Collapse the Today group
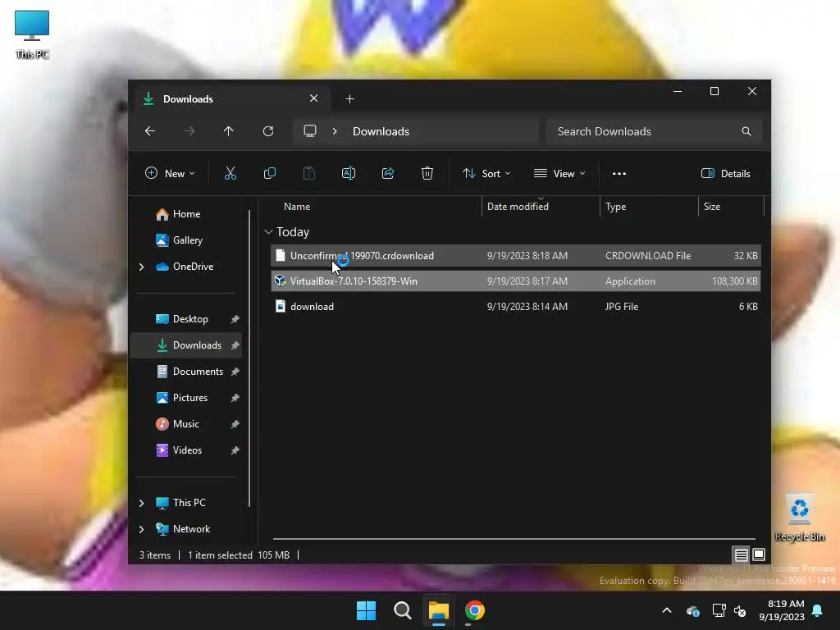This screenshot has width=840, height=630. [268, 232]
